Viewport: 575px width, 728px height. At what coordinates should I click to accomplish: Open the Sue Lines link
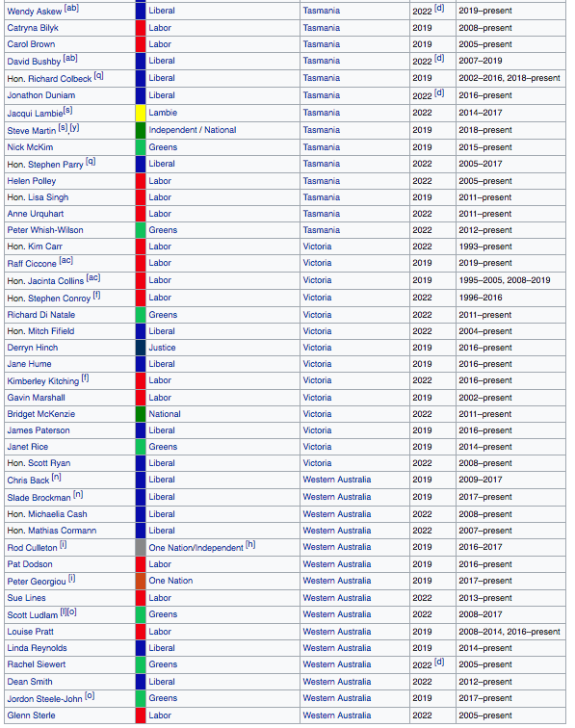(26, 598)
